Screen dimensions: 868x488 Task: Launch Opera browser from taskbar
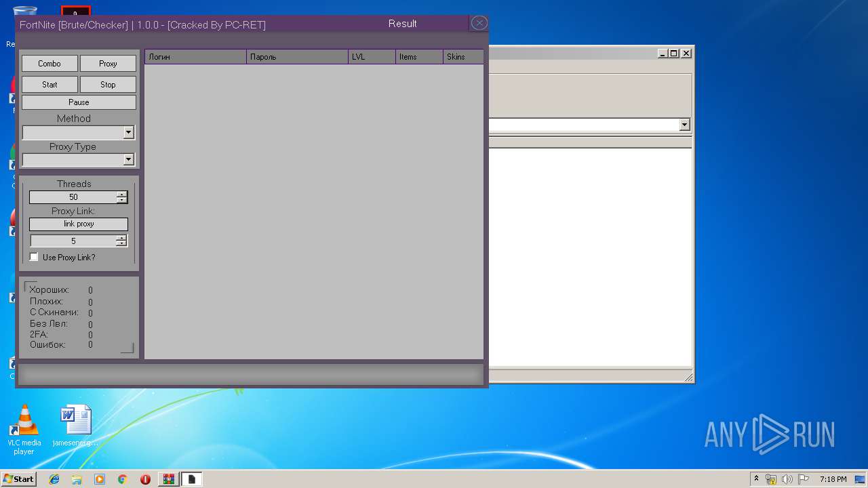click(x=145, y=479)
